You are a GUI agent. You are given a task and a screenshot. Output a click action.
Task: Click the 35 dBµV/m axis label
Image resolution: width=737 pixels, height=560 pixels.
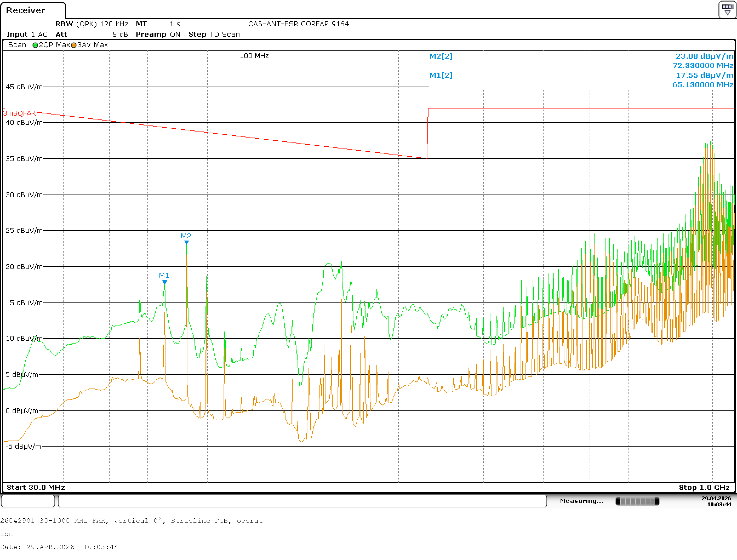pos(24,159)
